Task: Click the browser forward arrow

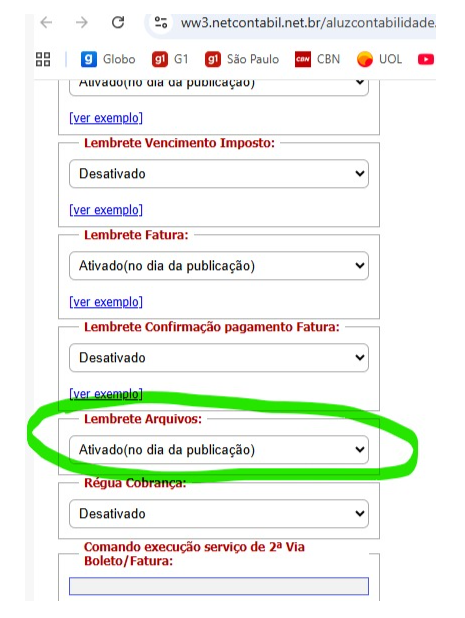Action: coord(82,22)
